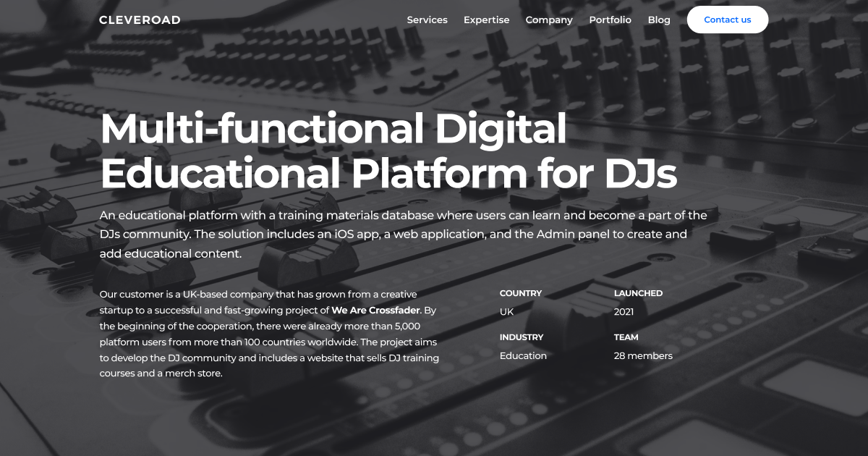The width and height of the screenshot is (868, 456).
Task: Select the 28 members team value
Action: pos(643,355)
